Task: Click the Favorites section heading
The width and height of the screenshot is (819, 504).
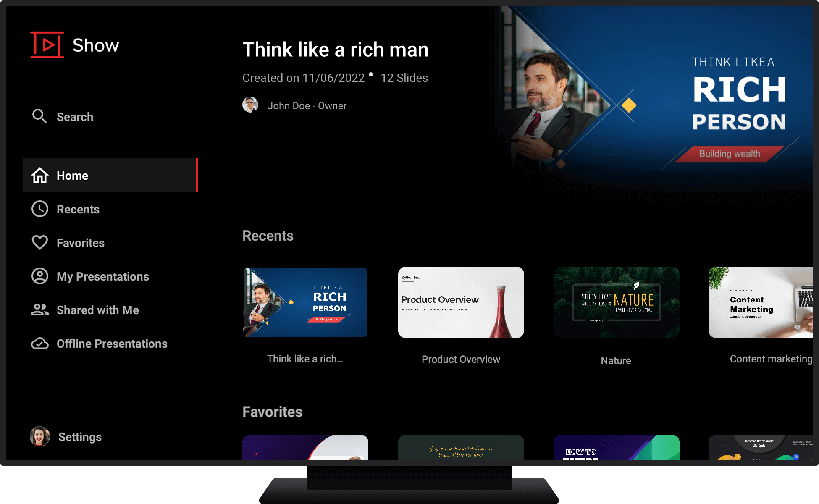Action: point(273,412)
